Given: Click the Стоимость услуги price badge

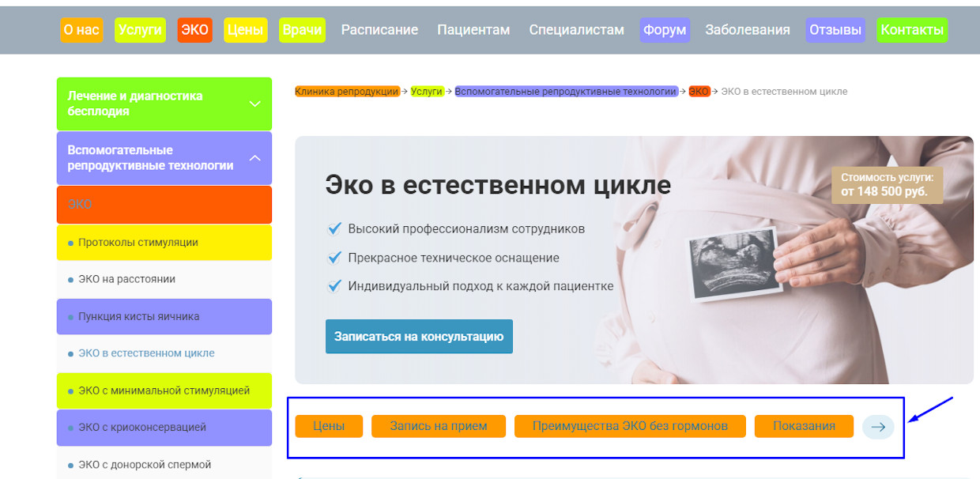Looking at the screenshot, I should point(887,185).
